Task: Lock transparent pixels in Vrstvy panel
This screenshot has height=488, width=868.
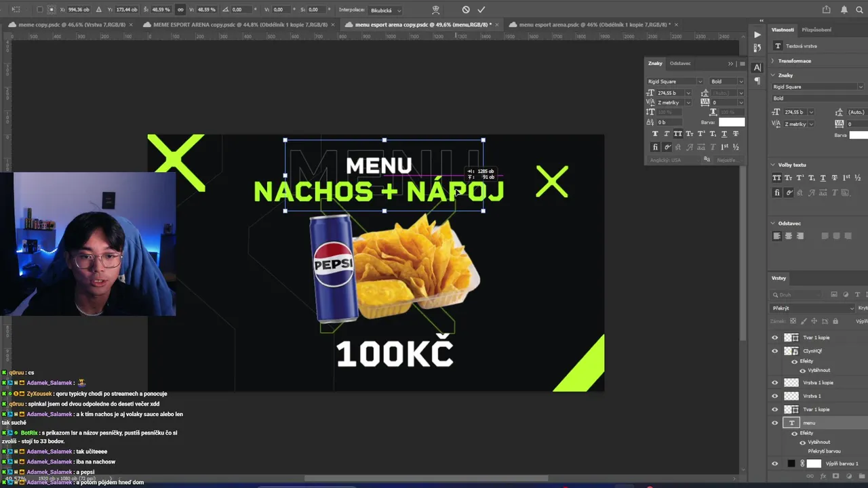Action: coord(793,321)
